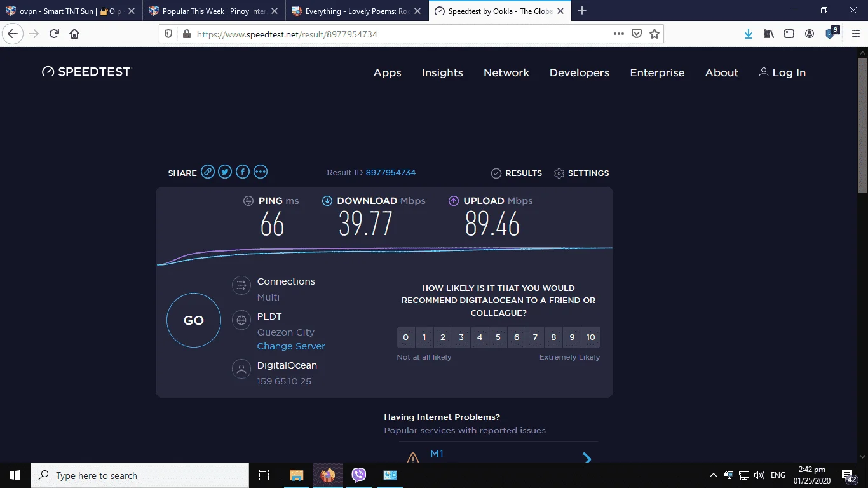Open the Apps menu
The width and height of the screenshot is (868, 488).
[388, 72]
